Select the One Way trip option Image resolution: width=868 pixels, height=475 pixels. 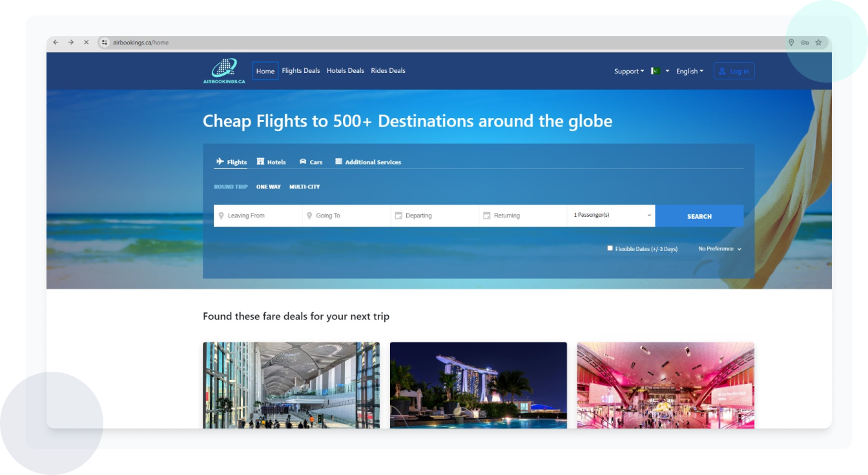click(268, 187)
